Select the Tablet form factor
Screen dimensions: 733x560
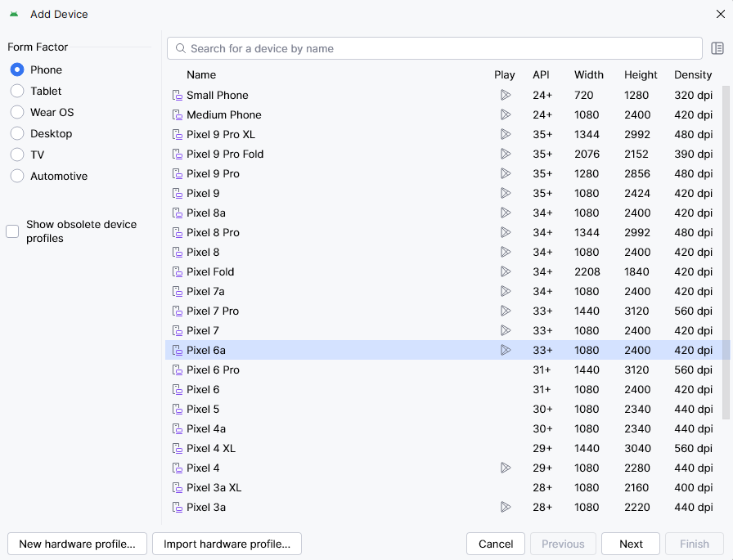17,91
